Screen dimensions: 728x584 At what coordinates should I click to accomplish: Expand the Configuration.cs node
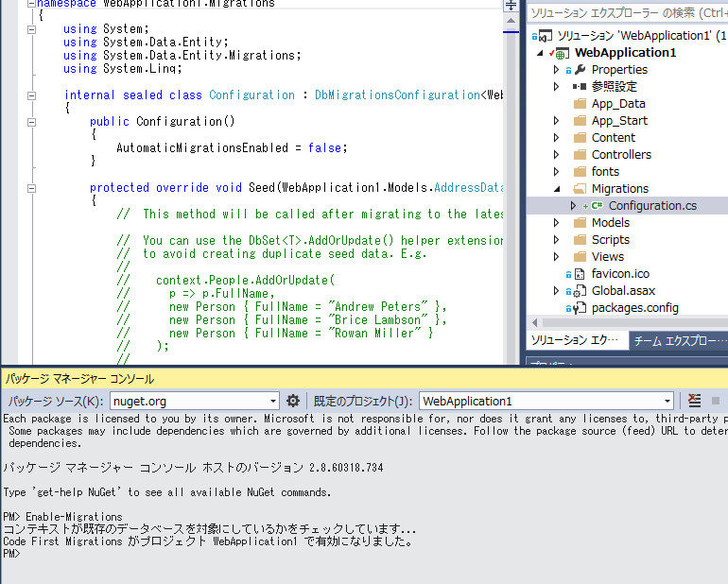(573, 206)
